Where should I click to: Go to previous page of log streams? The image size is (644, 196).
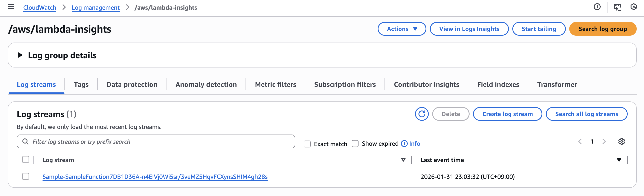[x=580, y=141]
